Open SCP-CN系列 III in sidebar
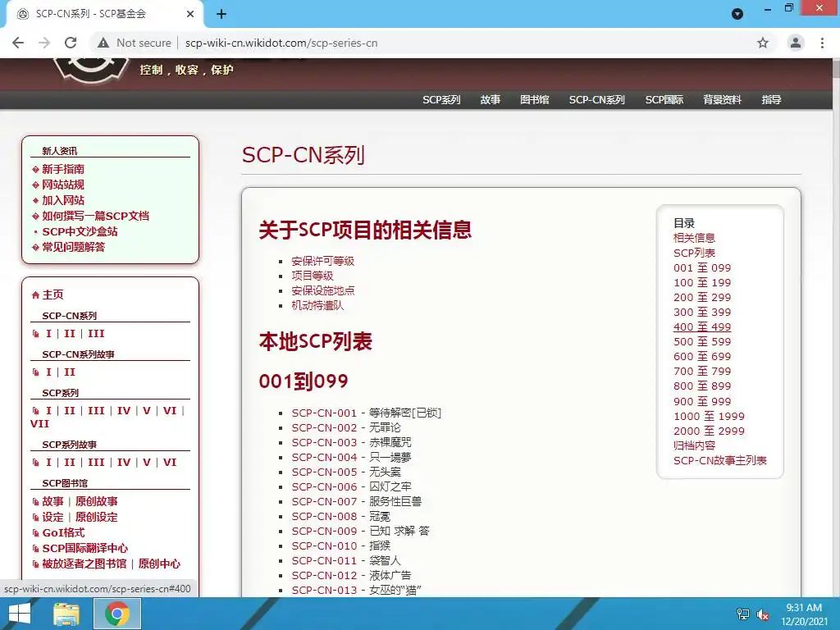 coord(96,334)
